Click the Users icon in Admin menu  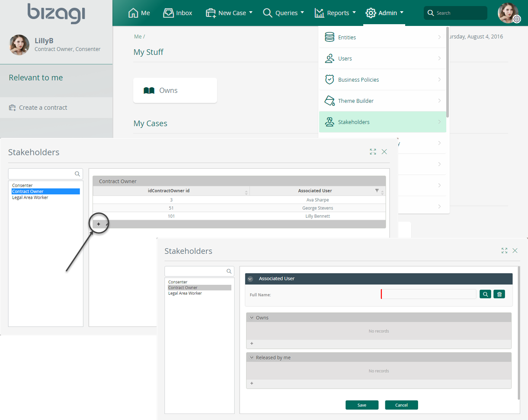(330, 58)
